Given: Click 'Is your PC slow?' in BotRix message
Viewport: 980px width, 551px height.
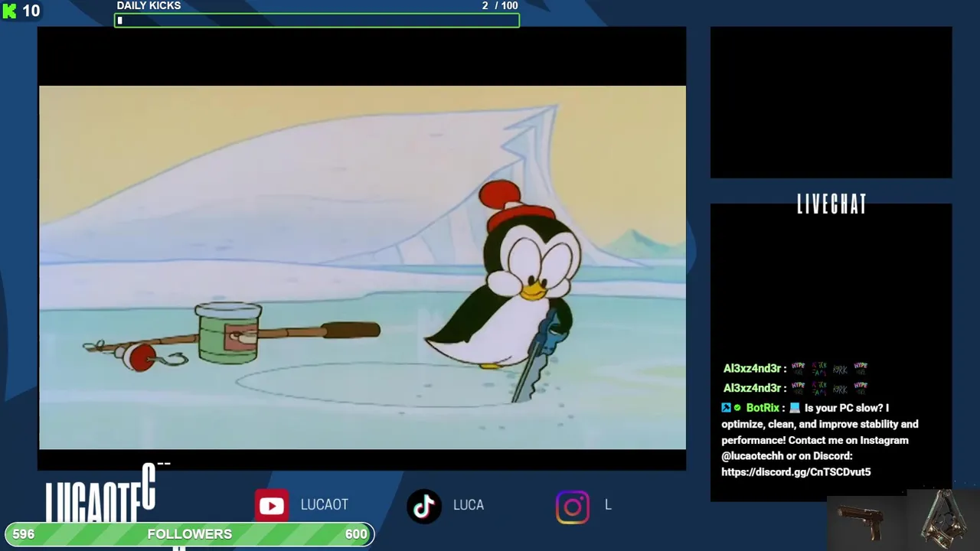Looking at the screenshot, I should tap(844, 408).
